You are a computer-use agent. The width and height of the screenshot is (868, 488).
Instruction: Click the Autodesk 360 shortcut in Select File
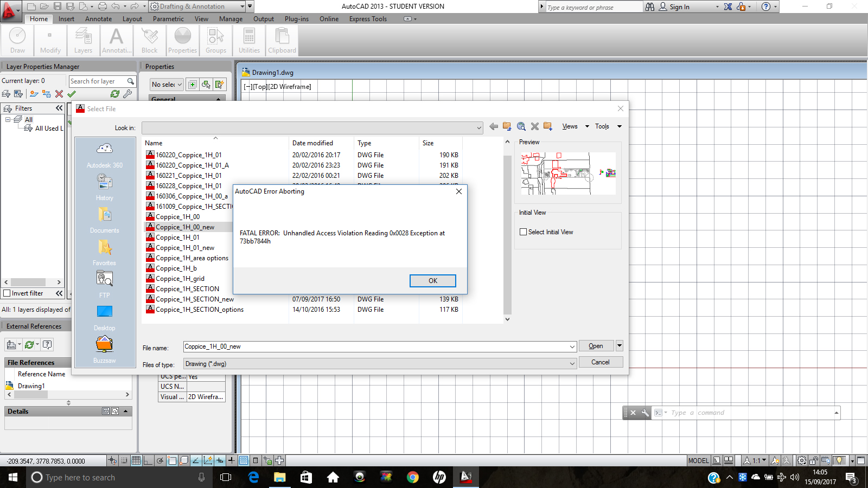pyautogui.click(x=105, y=155)
